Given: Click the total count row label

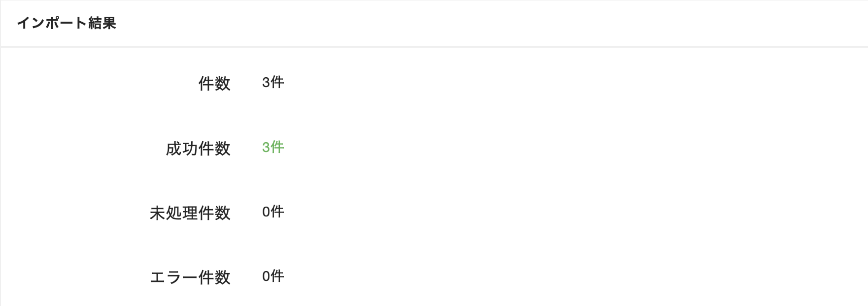Looking at the screenshot, I should tap(214, 83).
